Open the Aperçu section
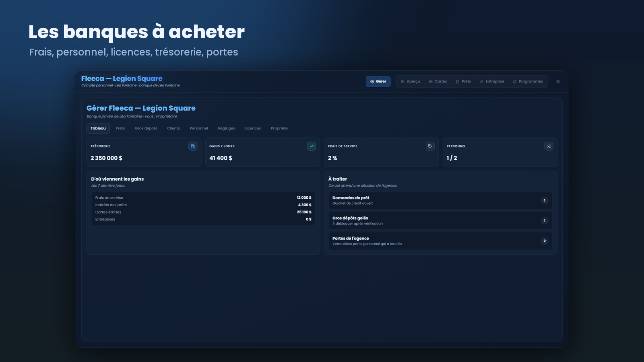 (x=410, y=82)
